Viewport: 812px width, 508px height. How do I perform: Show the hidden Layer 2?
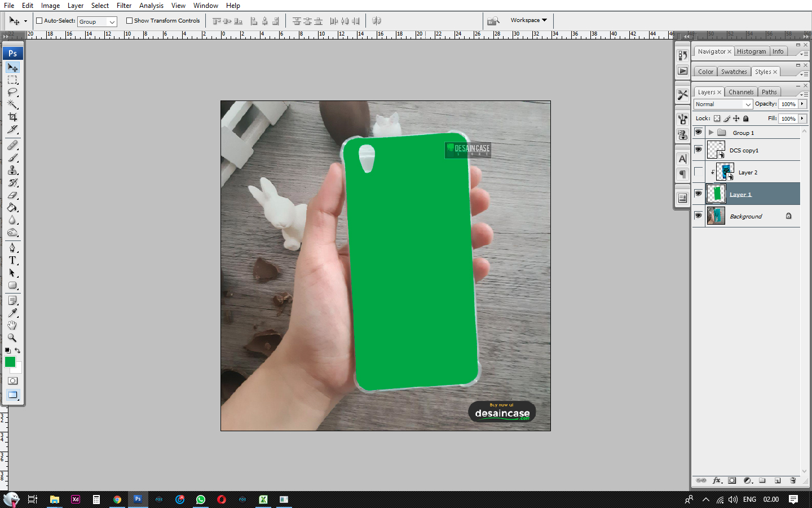(x=698, y=172)
